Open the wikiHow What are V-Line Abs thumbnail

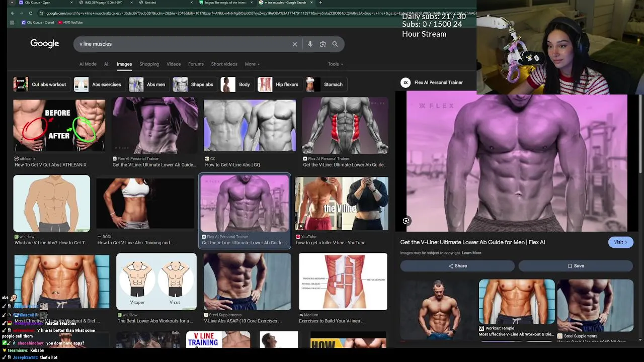[52, 204]
